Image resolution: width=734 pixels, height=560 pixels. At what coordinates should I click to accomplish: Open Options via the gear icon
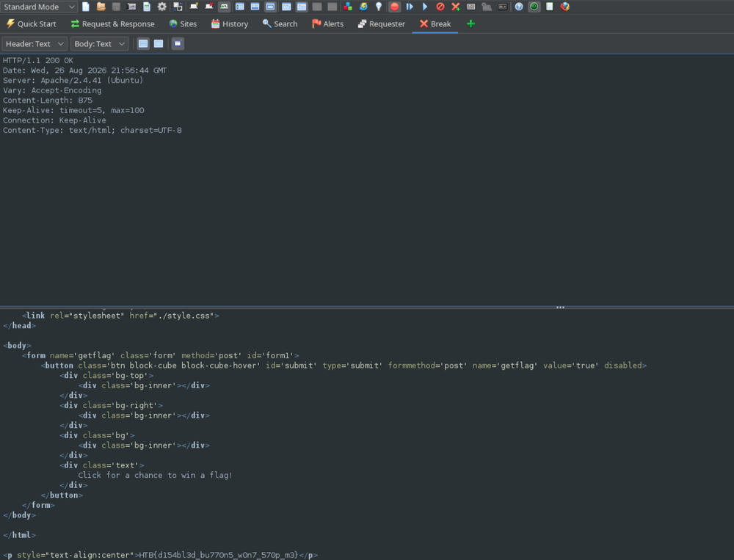(x=162, y=7)
